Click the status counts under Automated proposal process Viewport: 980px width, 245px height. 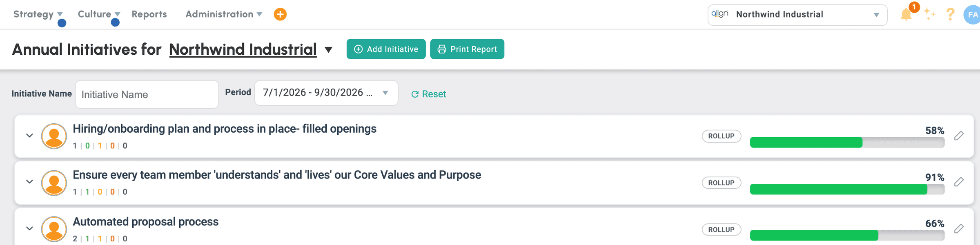point(100,239)
